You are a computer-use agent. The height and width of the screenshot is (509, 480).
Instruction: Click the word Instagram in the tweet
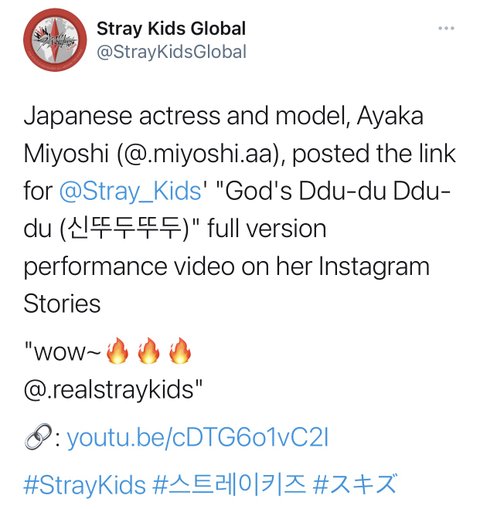coord(374,267)
